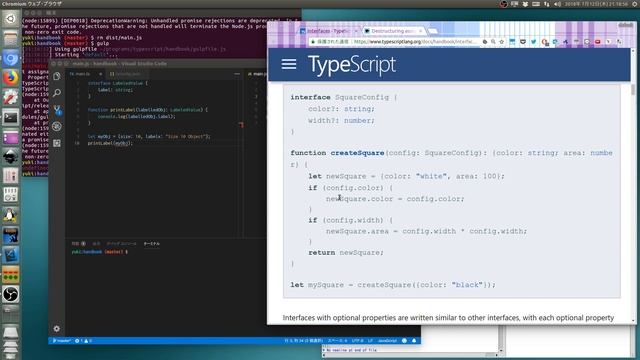The height and width of the screenshot is (360, 640).
Task: Open VS Code Manage gear icon
Action: point(56,329)
